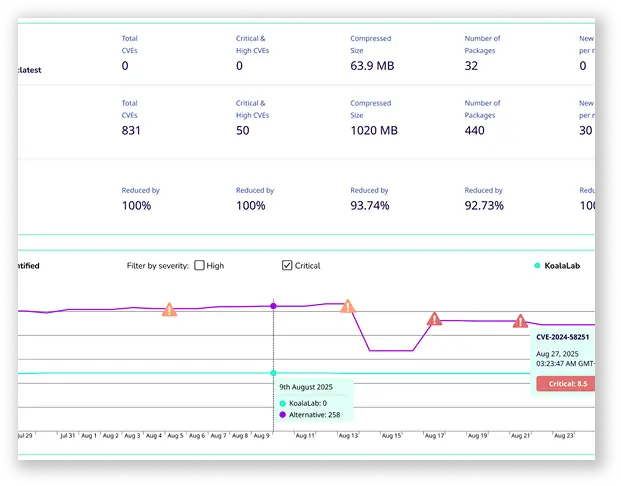Open the red alert triangle near Aug 21
The width and height of the screenshot is (621, 486).
click(520, 321)
